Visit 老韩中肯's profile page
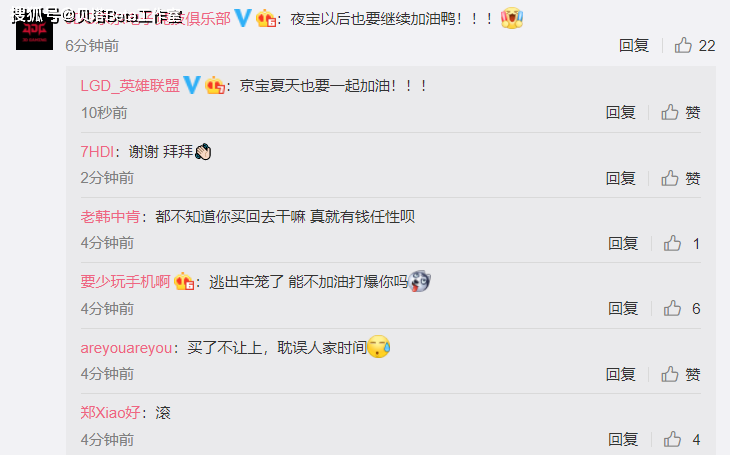 tap(110, 217)
